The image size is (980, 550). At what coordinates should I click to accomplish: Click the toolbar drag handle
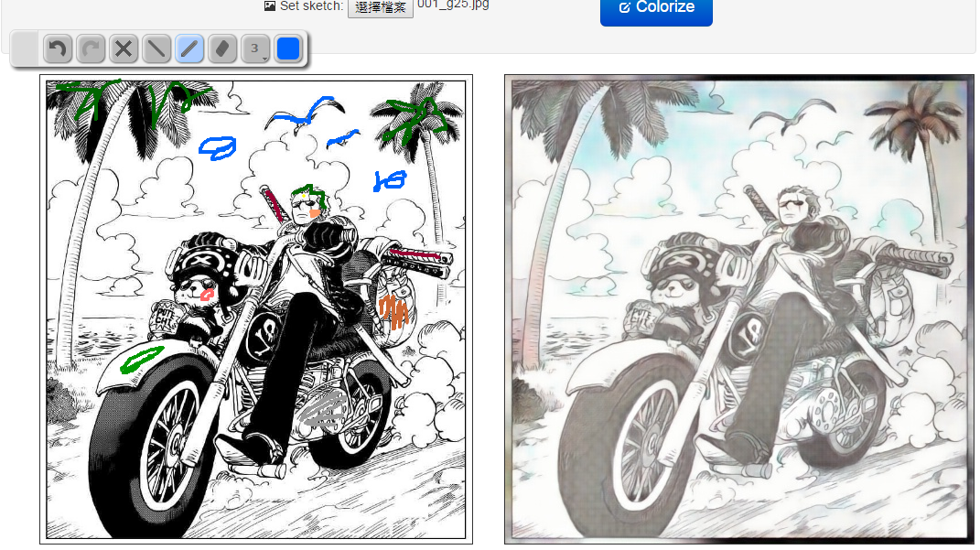[x=25, y=49]
